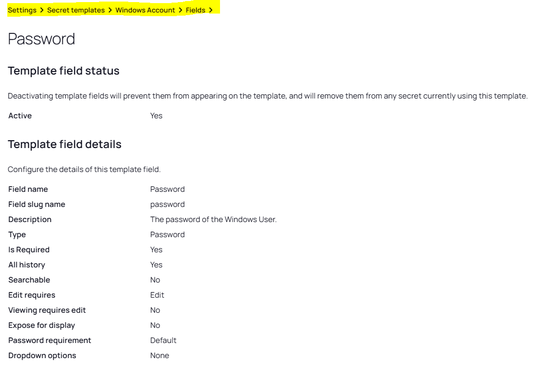The height and width of the screenshot is (392, 549).
Task: Click the Field slug name value
Action: pyautogui.click(x=167, y=204)
